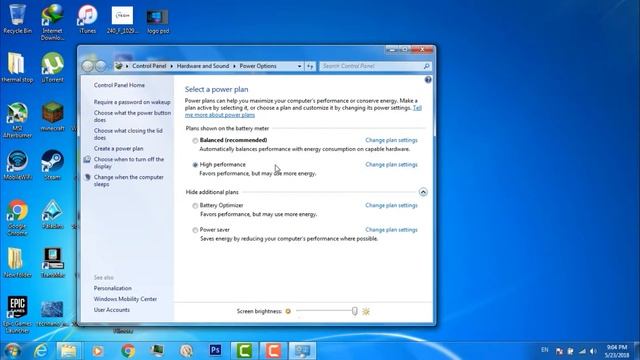Change plan settings for High performance
This screenshot has height=360, width=640.
click(x=391, y=164)
